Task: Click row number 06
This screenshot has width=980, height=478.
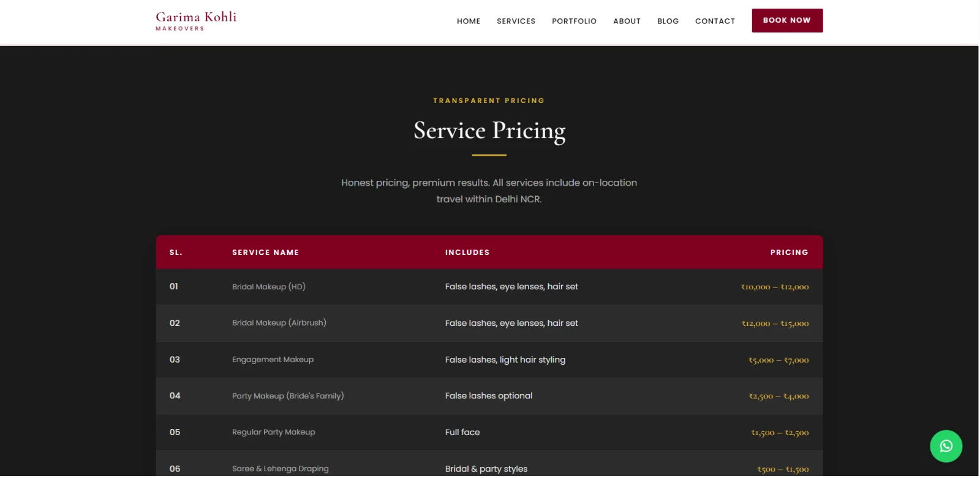Action: tap(175, 469)
